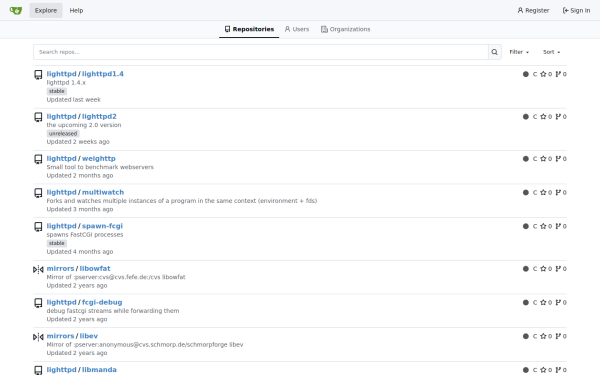This screenshot has width=600, height=375.
Task: Open the Explore menu item
Action: pyautogui.click(x=46, y=10)
